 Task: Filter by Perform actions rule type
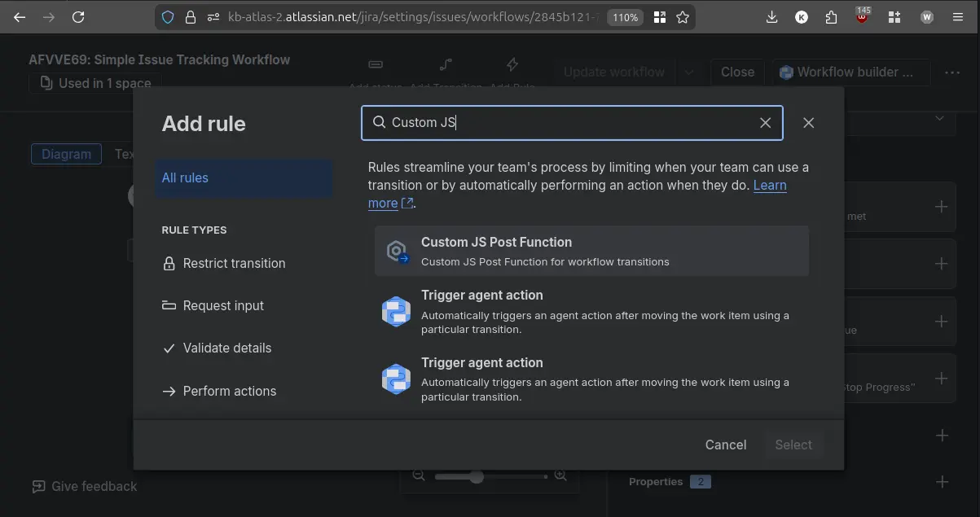pos(229,392)
